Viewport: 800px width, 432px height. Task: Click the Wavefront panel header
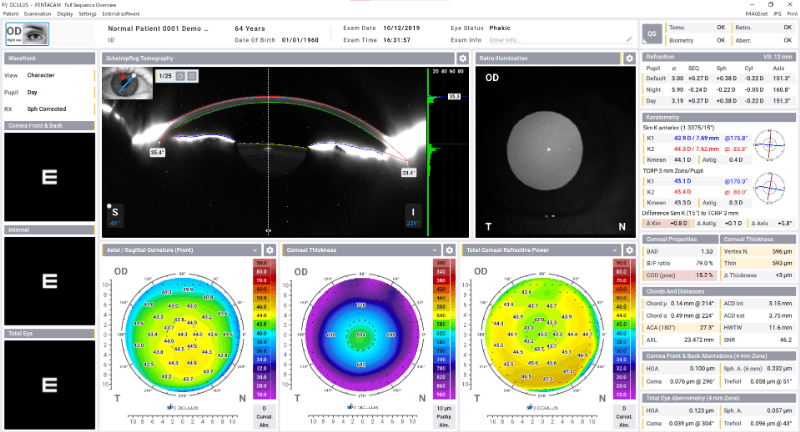[49, 58]
